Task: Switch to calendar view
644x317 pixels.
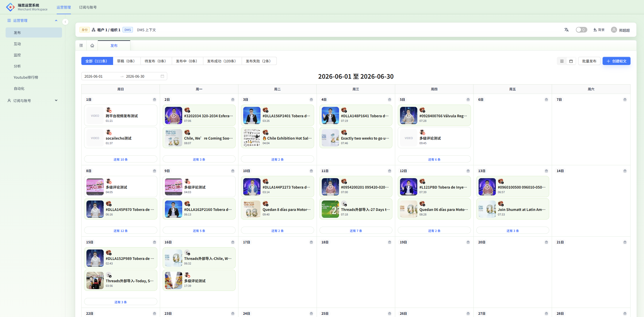Action: click(571, 61)
